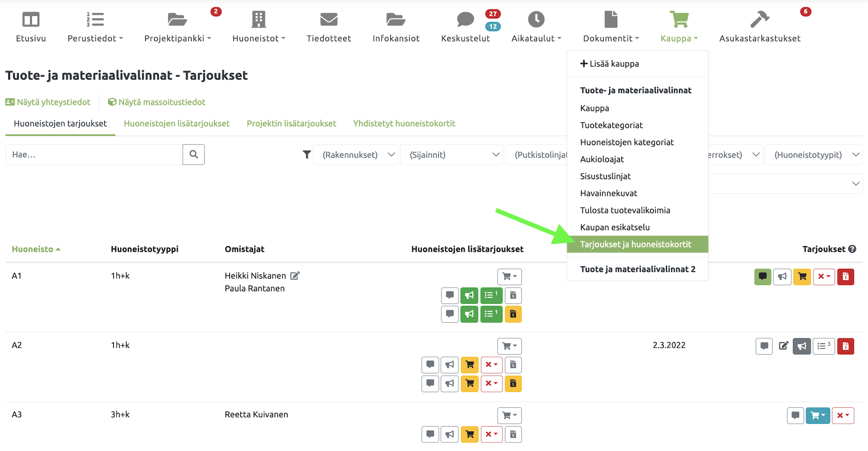Open Keskustelut chat bubble icon
The width and height of the screenshot is (868, 451).
tap(465, 20)
